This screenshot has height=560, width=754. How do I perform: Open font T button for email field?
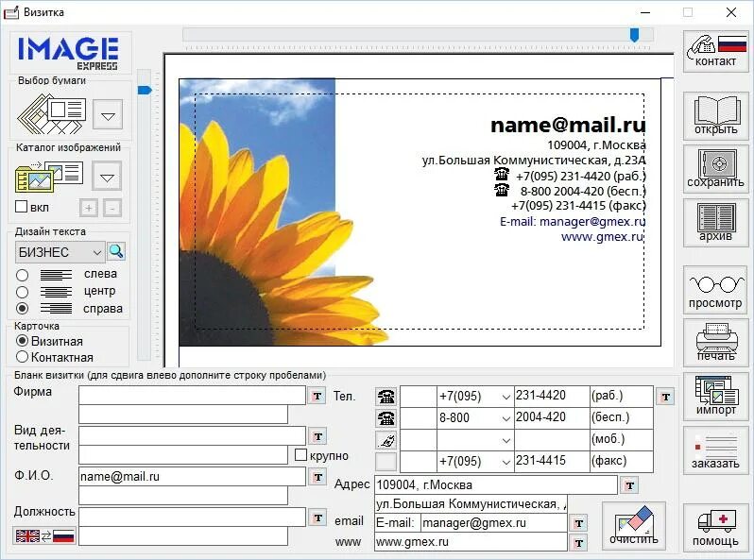point(578,523)
